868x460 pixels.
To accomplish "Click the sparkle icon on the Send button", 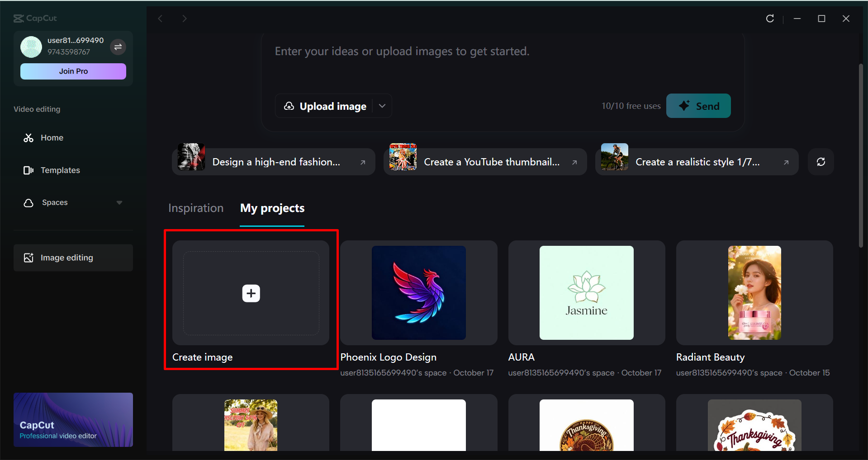I will click(684, 106).
